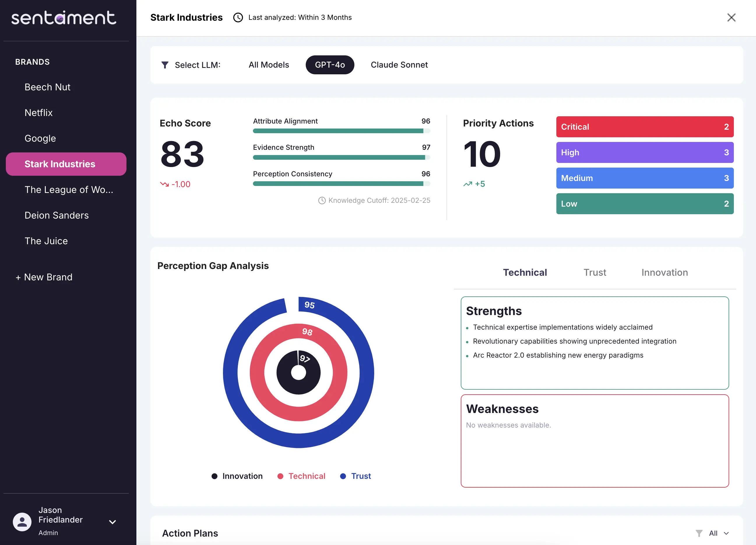The width and height of the screenshot is (756, 545).
Task: Click the +5 priority change value
Action: (x=480, y=184)
